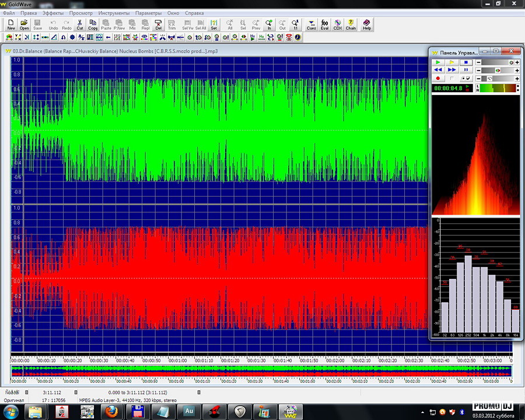
Task: Start recording with the red Record button
Action: point(437,78)
